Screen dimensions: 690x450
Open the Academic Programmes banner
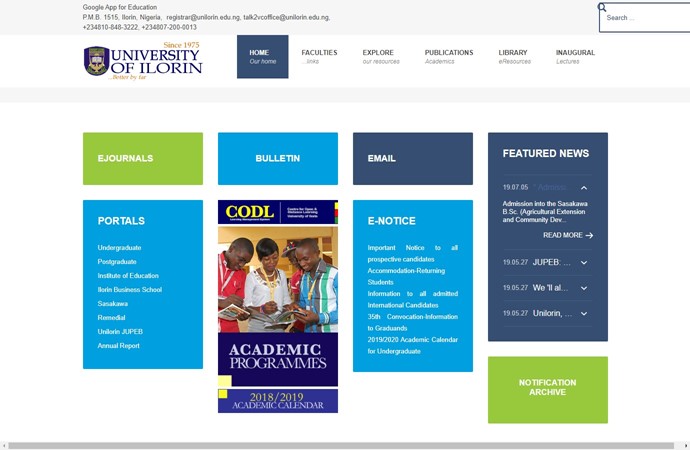click(x=278, y=359)
